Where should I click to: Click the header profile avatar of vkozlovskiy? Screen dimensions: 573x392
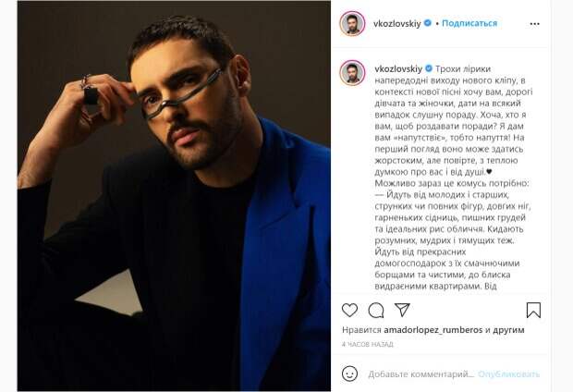click(x=352, y=23)
